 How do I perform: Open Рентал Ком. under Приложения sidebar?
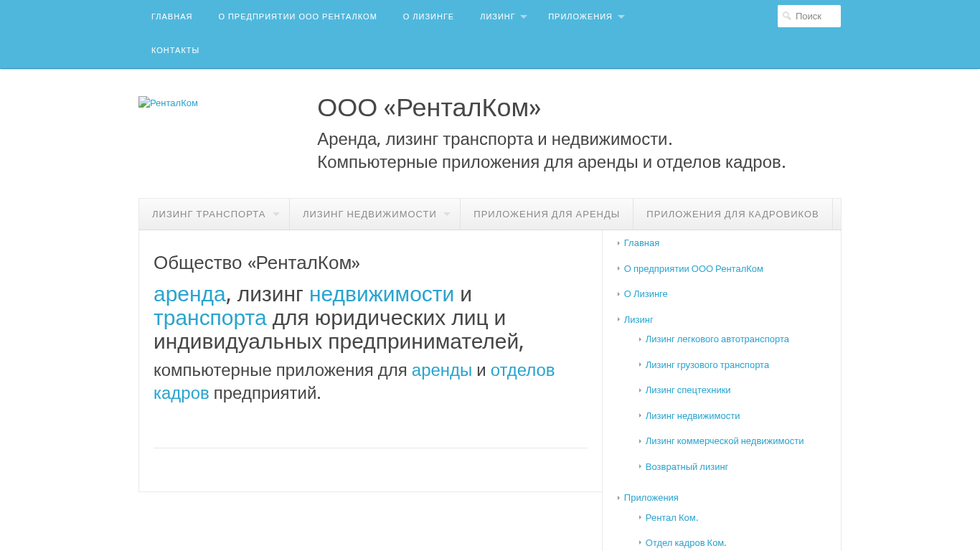(x=672, y=518)
